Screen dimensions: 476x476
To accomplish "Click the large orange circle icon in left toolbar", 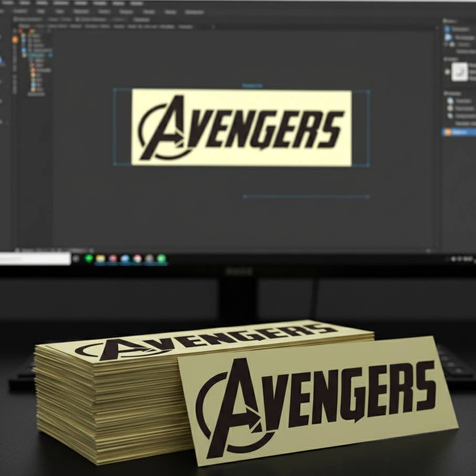I will (15, 40).
